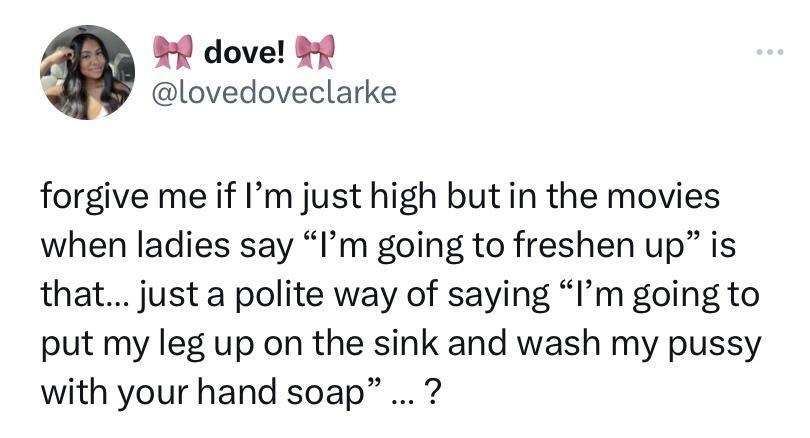Click the pink ribbon emoji after dove!
Image resolution: width=810 pixels, height=438 pixels.
pos(315,52)
